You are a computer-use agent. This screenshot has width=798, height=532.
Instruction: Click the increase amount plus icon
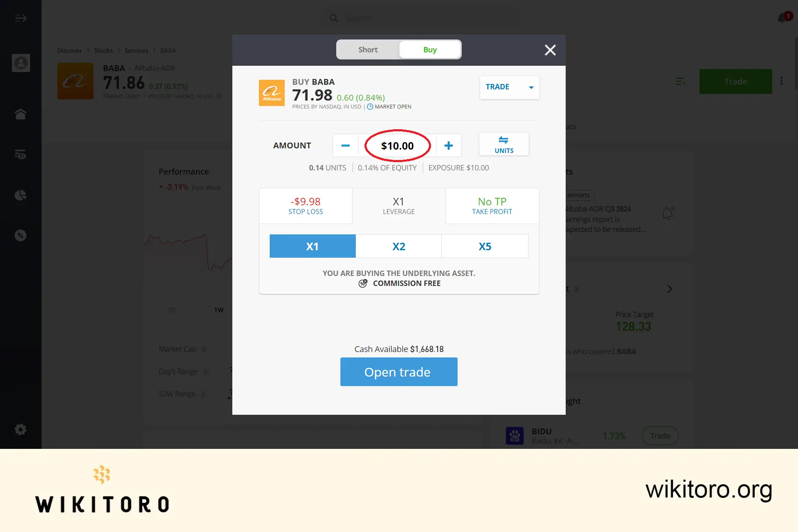coord(448,145)
